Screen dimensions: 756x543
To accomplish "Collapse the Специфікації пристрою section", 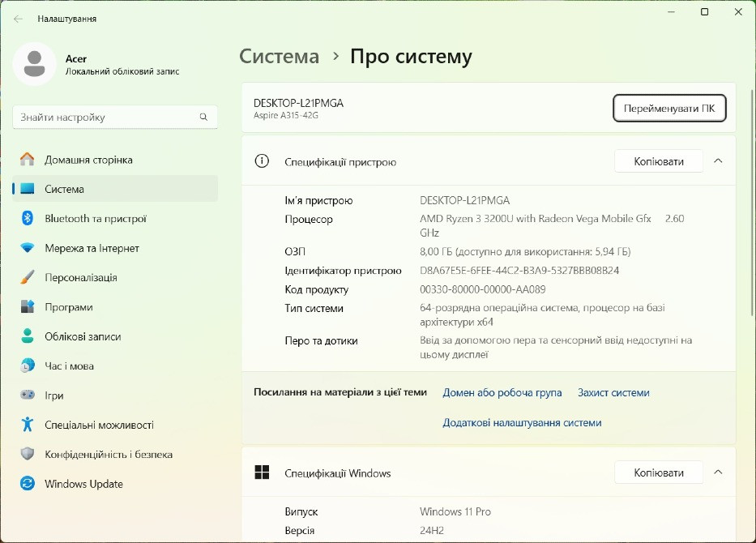I will click(x=718, y=160).
